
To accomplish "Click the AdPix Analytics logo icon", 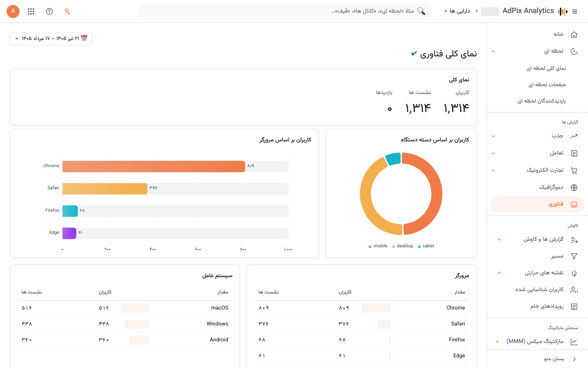I will 563,11.
